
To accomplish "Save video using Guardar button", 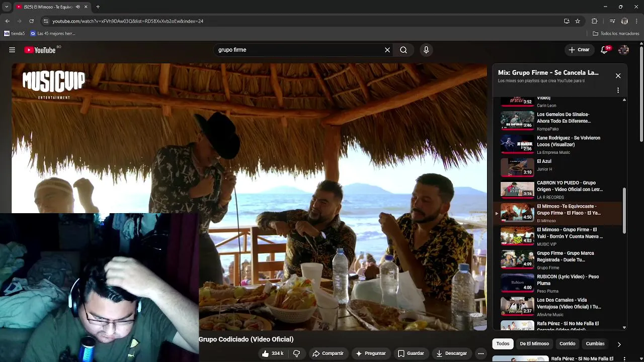I will coord(411,353).
